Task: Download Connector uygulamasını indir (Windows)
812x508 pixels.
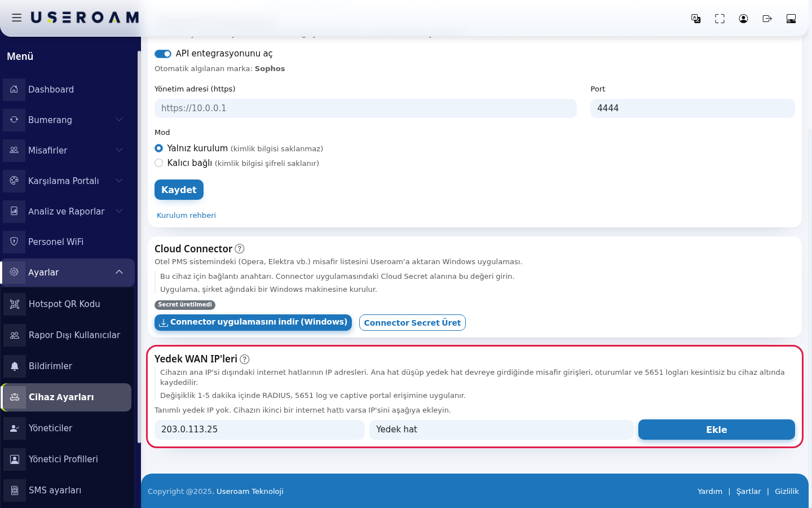Action: tap(253, 322)
